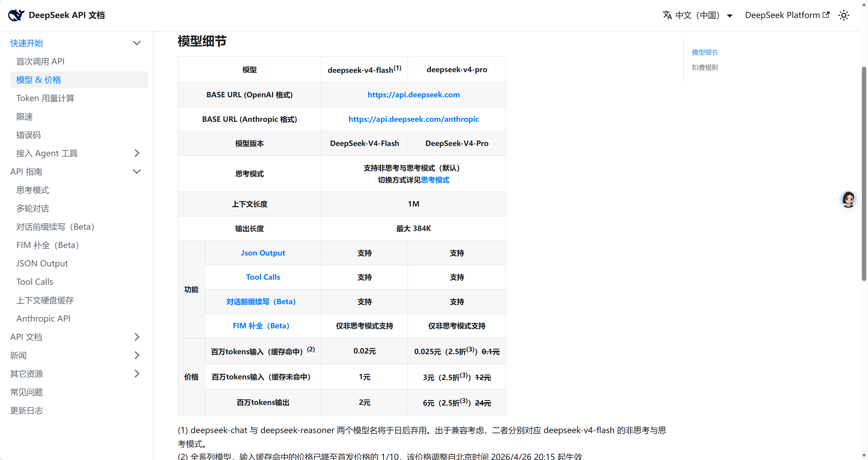Screen dimensions: 868x460
Task: Jump to 模型细节 in page outline
Action: pos(705,52)
